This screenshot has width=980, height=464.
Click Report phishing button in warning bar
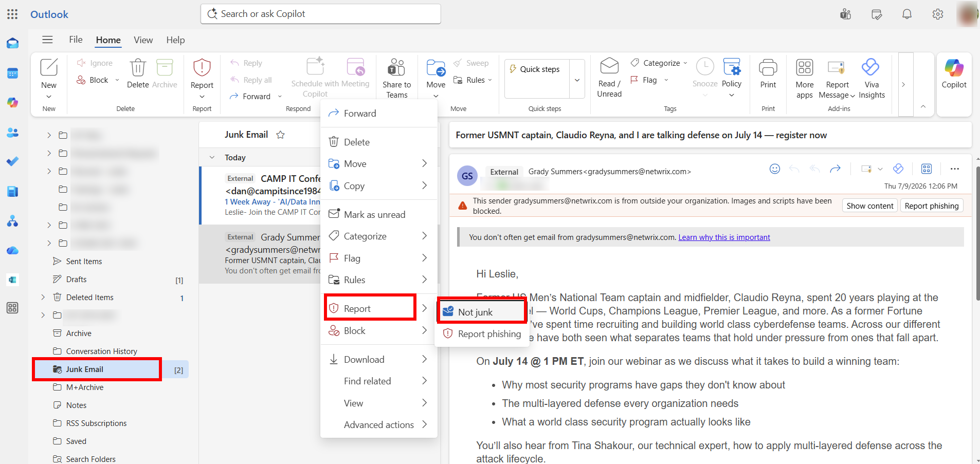tap(931, 206)
